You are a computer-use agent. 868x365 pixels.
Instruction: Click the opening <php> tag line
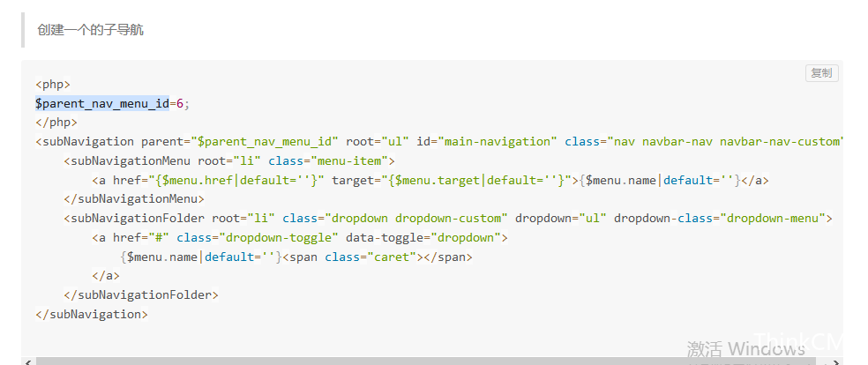53,85
